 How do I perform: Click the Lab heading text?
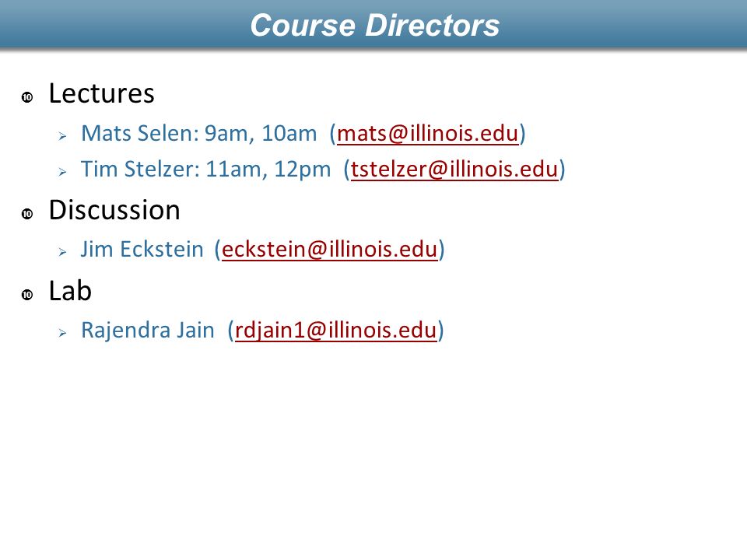point(70,290)
